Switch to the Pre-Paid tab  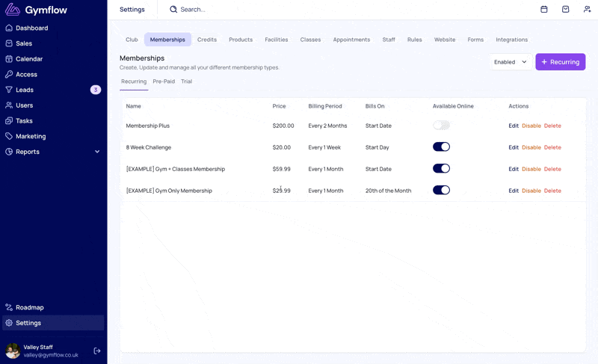(164, 81)
